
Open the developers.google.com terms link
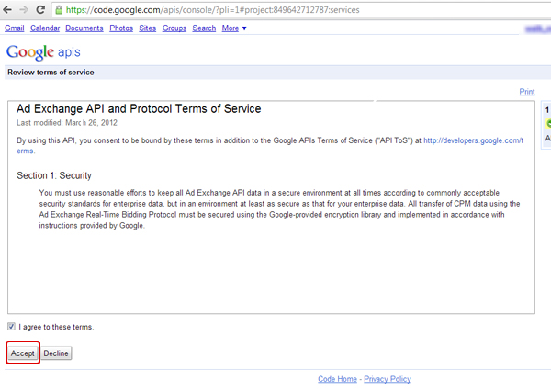tap(473, 140)
